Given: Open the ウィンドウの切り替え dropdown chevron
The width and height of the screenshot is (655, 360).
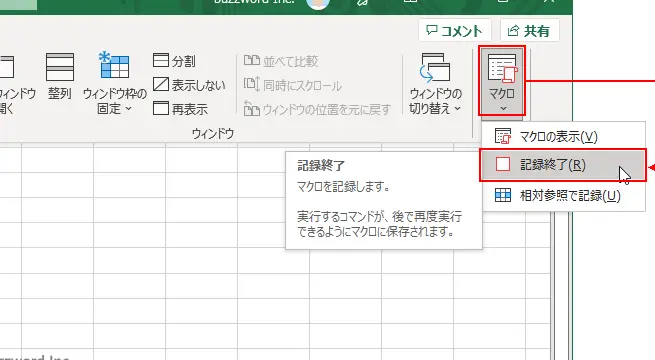Looking at the screenshot, I should point(457,109).
